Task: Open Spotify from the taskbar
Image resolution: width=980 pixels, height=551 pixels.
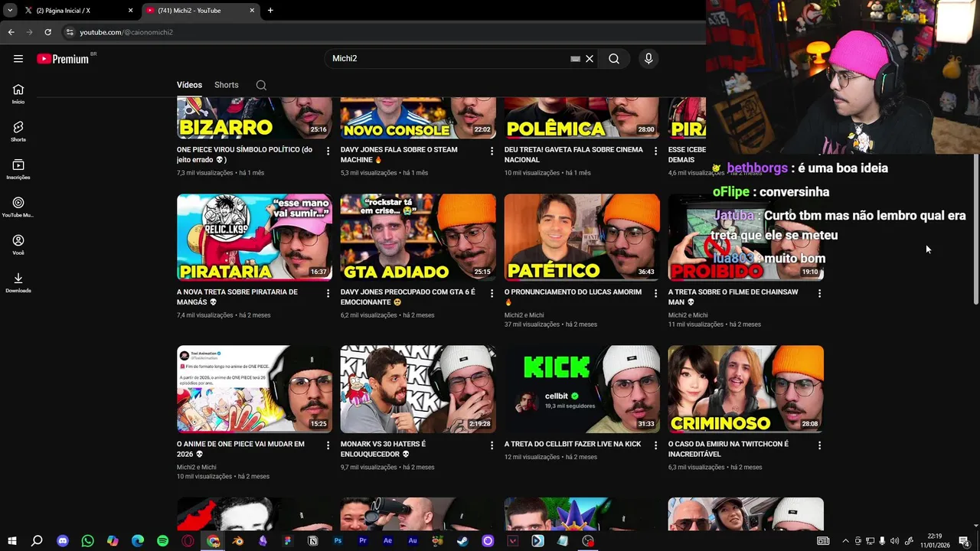Action: 162,541
